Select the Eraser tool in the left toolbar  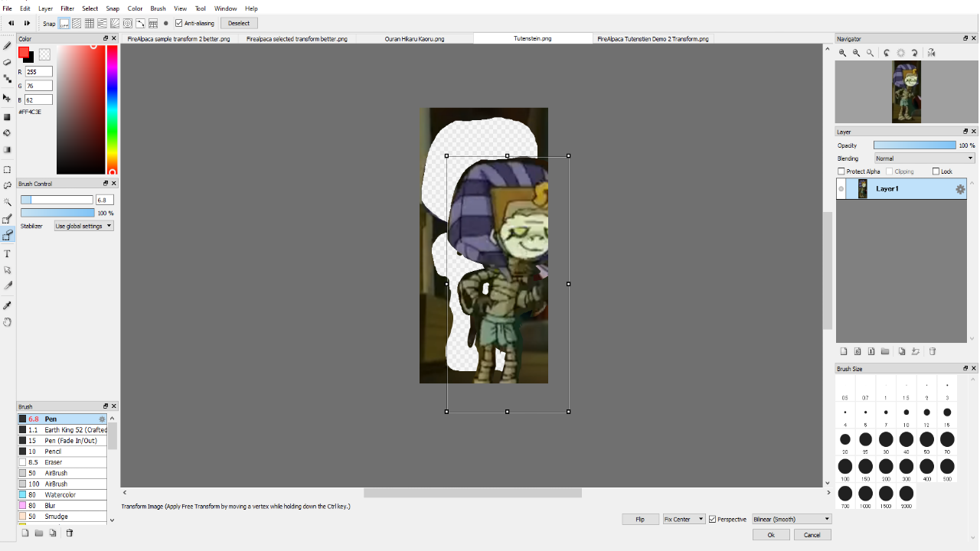pos(8,62)
